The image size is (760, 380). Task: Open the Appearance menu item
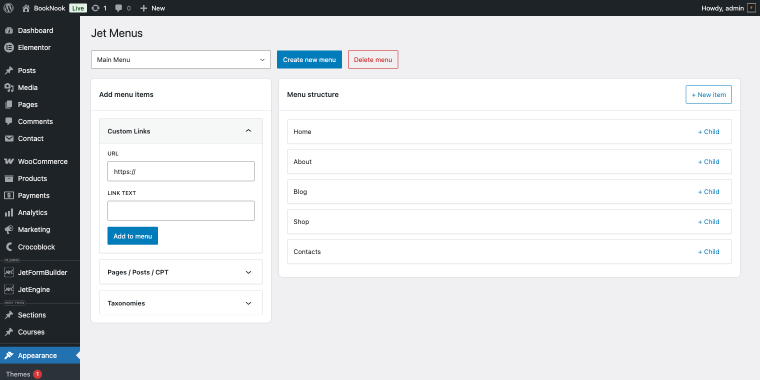point(40,355)
